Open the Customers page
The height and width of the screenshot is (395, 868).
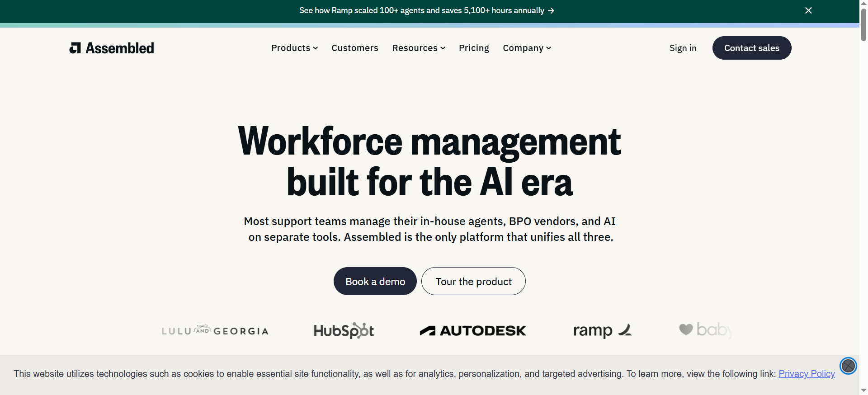pyautogui.click(x=355, y=48)
